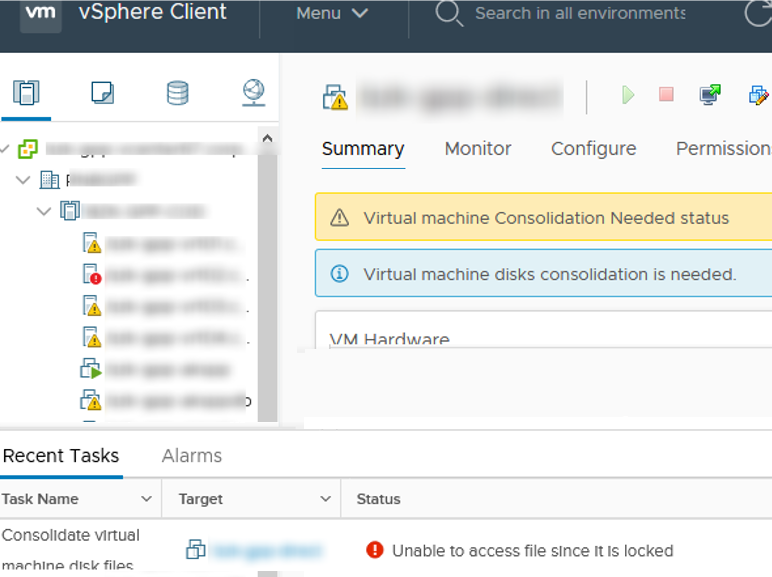Open the Monitor tab
This screenshot has height=577, width=772.
478,149
